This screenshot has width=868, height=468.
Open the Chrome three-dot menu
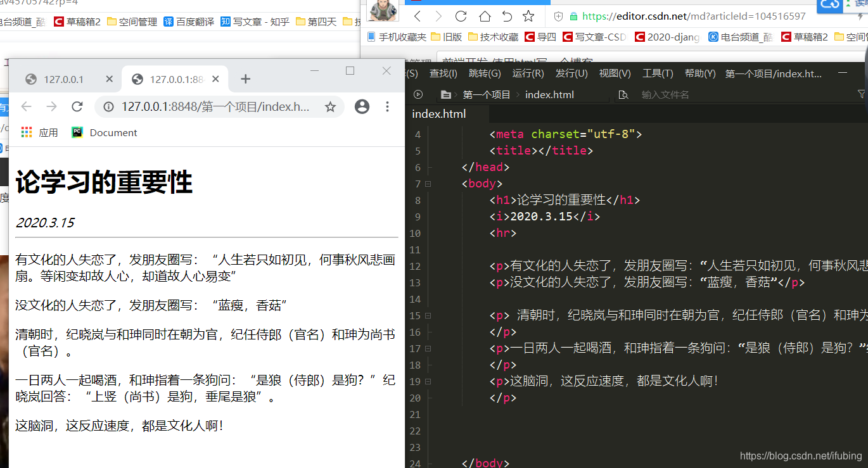(x=387, y=106)
